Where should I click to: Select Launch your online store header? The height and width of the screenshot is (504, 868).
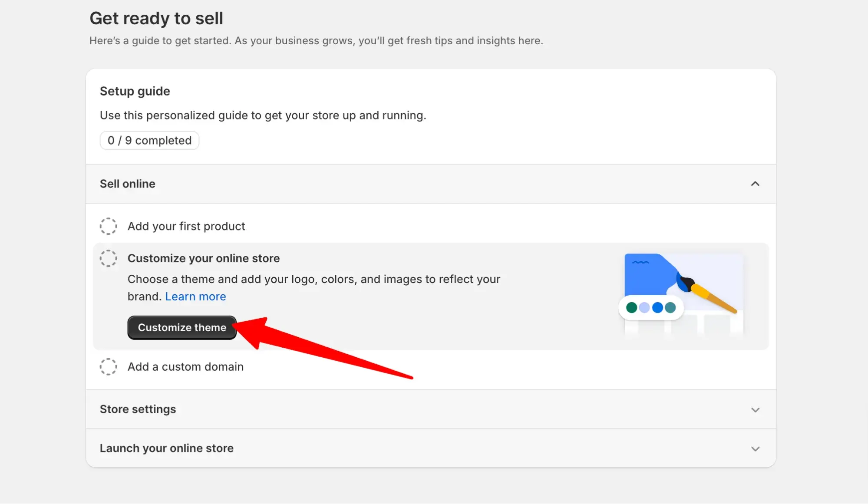click(x=167, y=448)
